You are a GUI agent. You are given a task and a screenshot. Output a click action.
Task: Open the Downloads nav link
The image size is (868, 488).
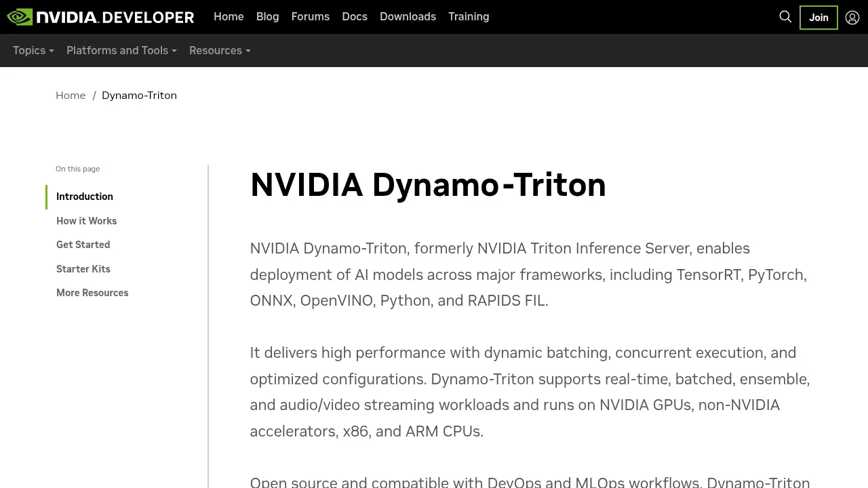click(408, 16)
